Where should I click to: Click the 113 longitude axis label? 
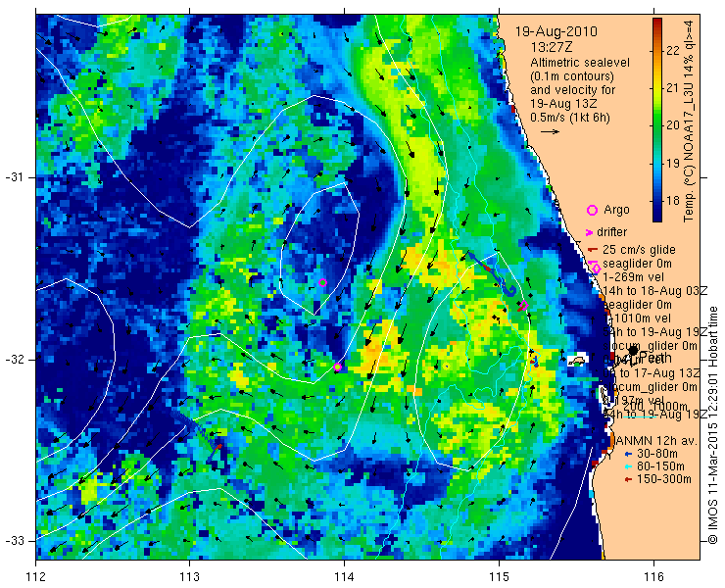(189, 577)
